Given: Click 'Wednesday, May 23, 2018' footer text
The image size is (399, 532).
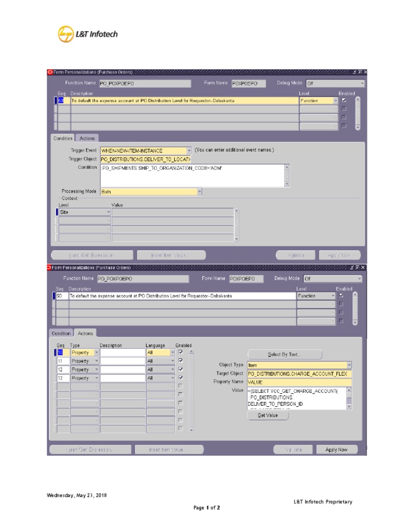Looking at the screenshot, I should (x=77, y=495).
